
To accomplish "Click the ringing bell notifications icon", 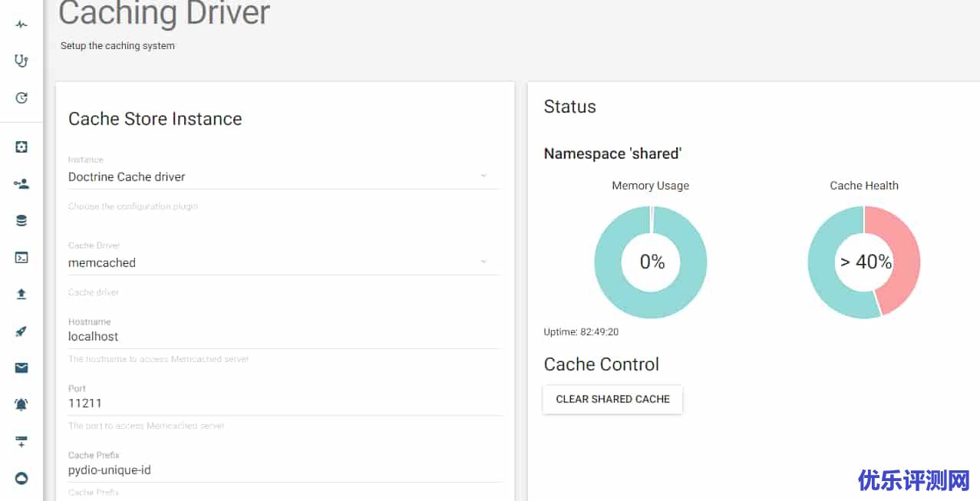I will [21, 404].
